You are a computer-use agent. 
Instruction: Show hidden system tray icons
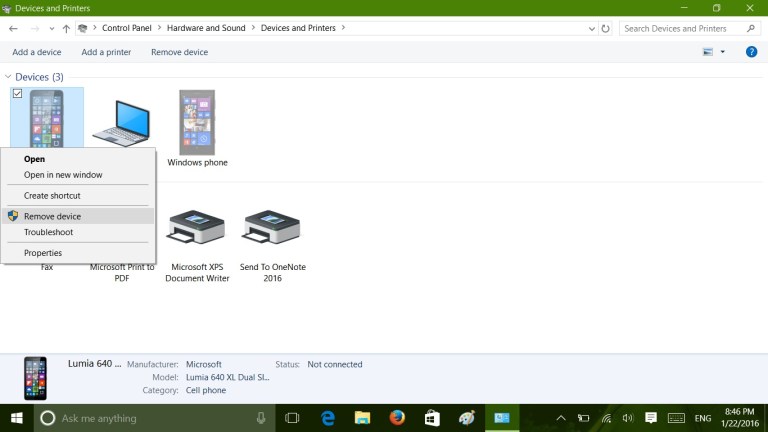coord(561,418)
